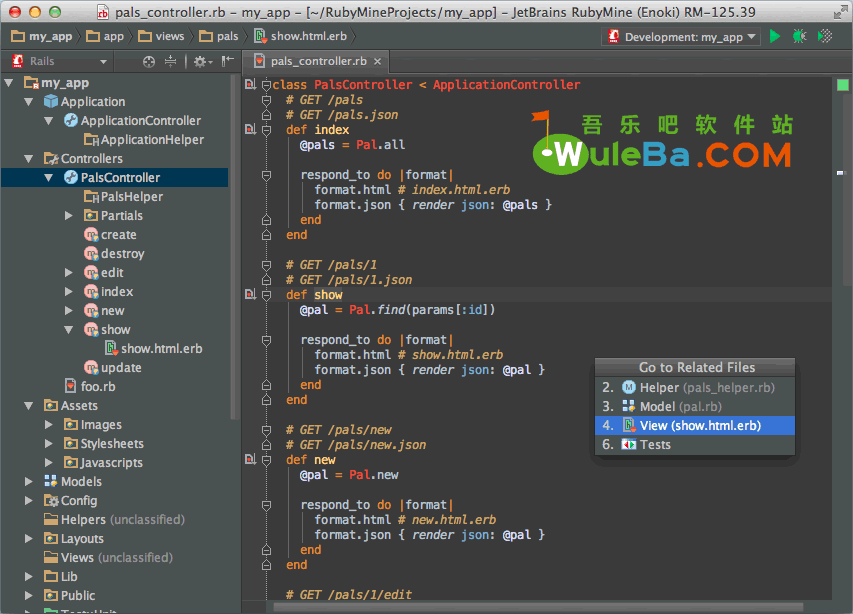The height and width of the screenshot is (614, 853).
Task: Expand the Partials folder
Action: click(69, 215)
